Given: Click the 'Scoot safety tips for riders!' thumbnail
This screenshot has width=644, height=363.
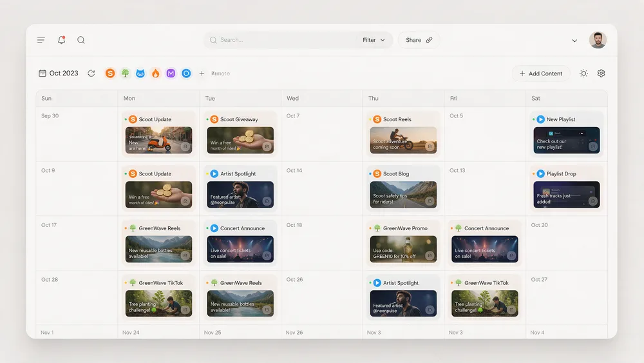Looking at the screenshot, I should pyautogui.click(x=403, y=195).
